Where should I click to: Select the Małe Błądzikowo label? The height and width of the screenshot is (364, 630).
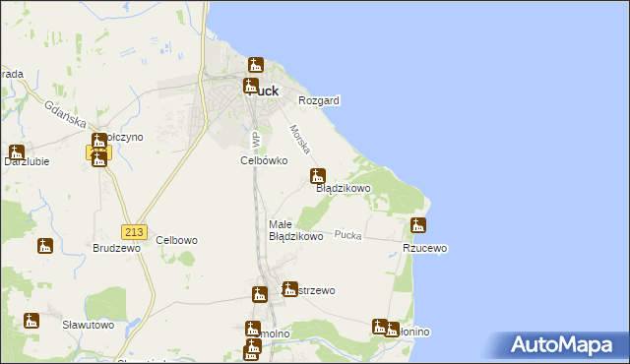[x=296, y=230]
